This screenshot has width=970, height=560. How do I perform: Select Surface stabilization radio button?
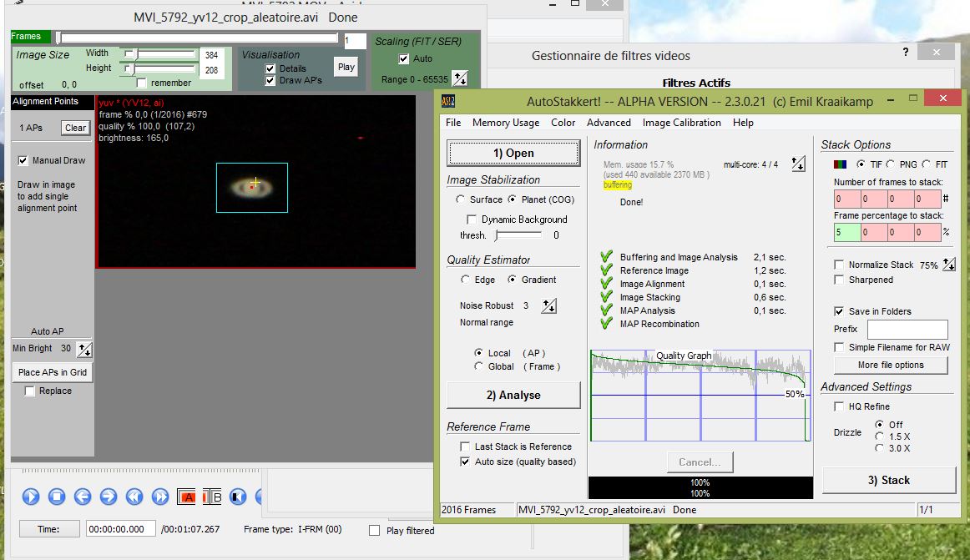pos(460,199)
